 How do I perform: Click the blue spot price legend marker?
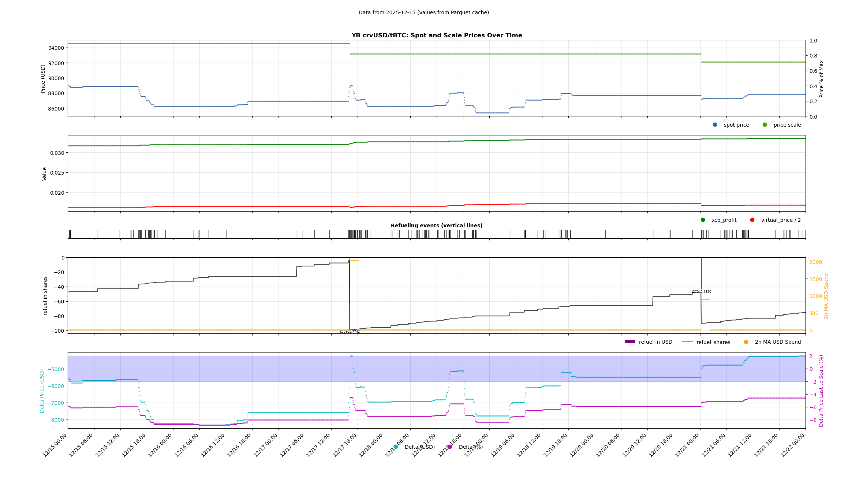point(715,125)
